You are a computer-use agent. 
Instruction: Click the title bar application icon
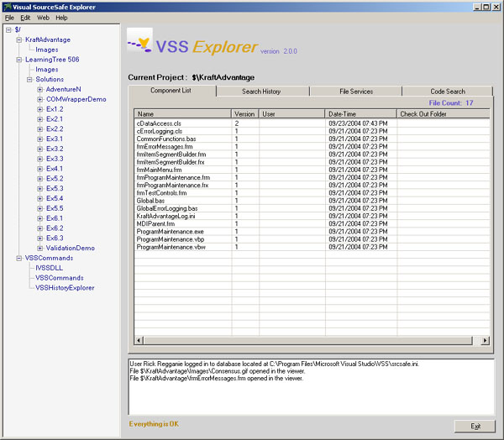click(7, 7)
